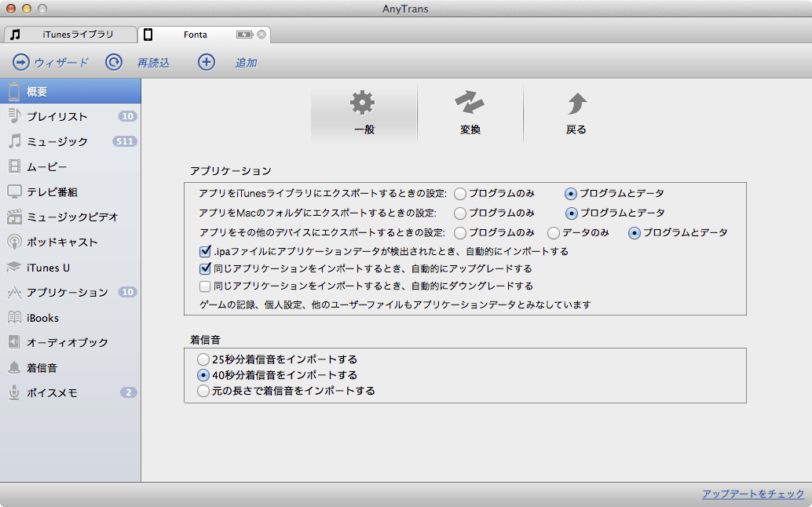Image resolution: width=812 pixels, height=507 pixels.
Task: Select プログラムとデータ for Mac folder export
Action: [x=571, y=213]
